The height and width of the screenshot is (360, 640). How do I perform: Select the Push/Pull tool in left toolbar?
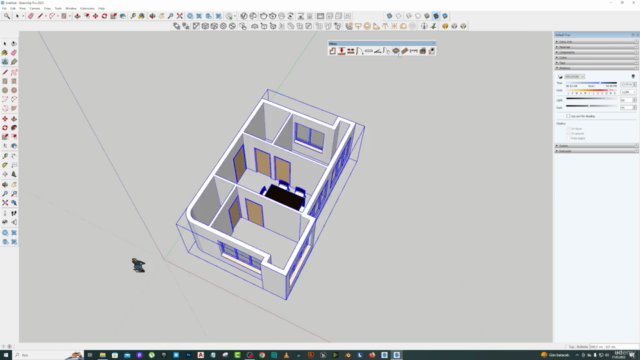[14, 119]
